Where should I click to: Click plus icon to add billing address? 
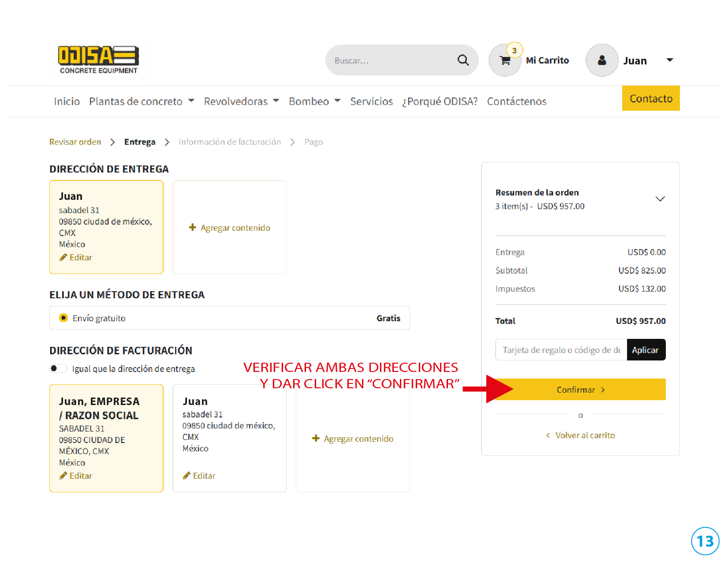pyautogui.click(x=316, y=438)
